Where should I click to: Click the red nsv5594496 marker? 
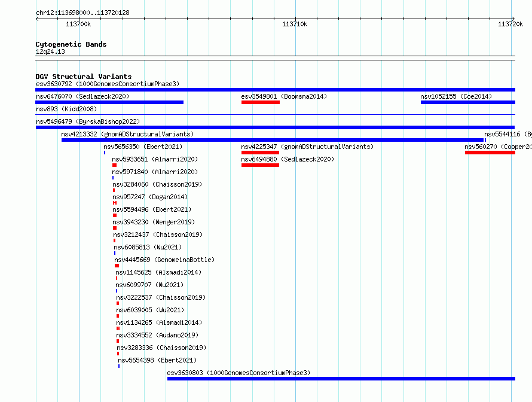point(115,215)
